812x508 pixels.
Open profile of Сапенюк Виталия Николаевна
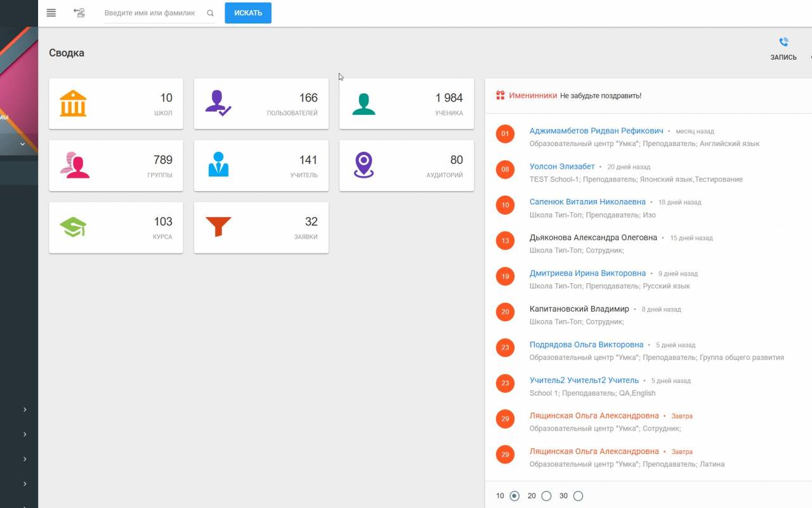tap(587, 202)
